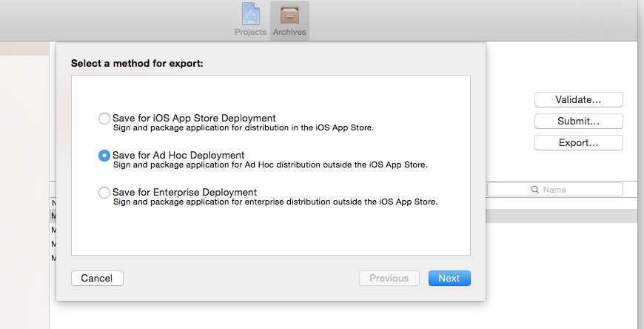The height and width of the screenshot is (329, 644).
Task: Click the blue Next button
Action: click(449, 279)
